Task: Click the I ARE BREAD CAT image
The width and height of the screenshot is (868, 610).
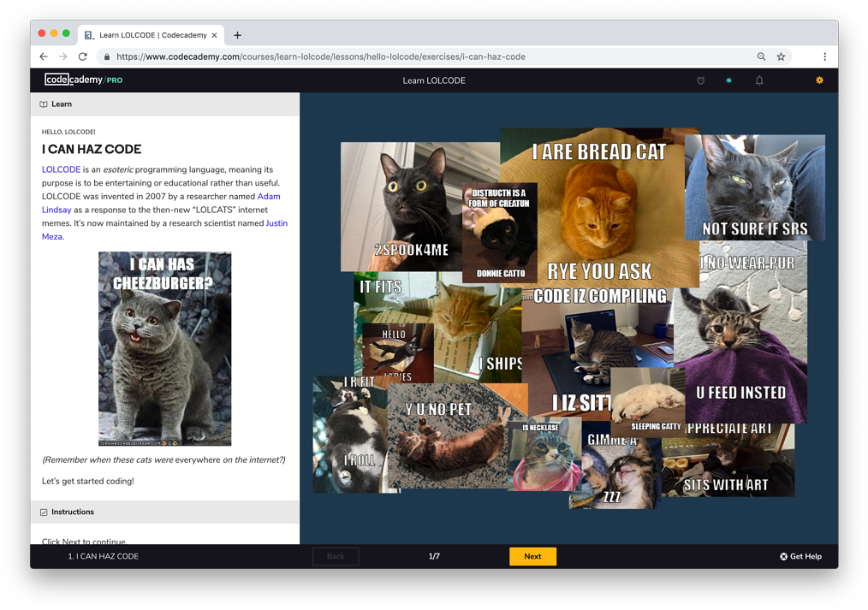Action: coord(599,207)
